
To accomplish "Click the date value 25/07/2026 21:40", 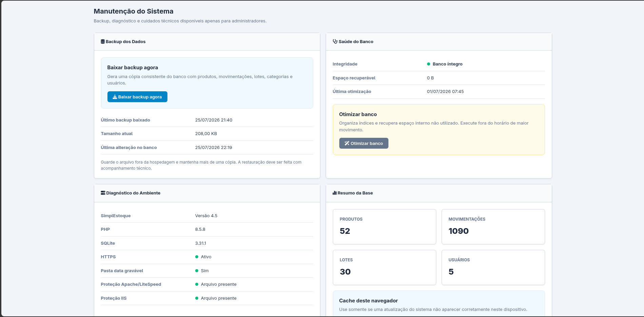I will point(214,120).
